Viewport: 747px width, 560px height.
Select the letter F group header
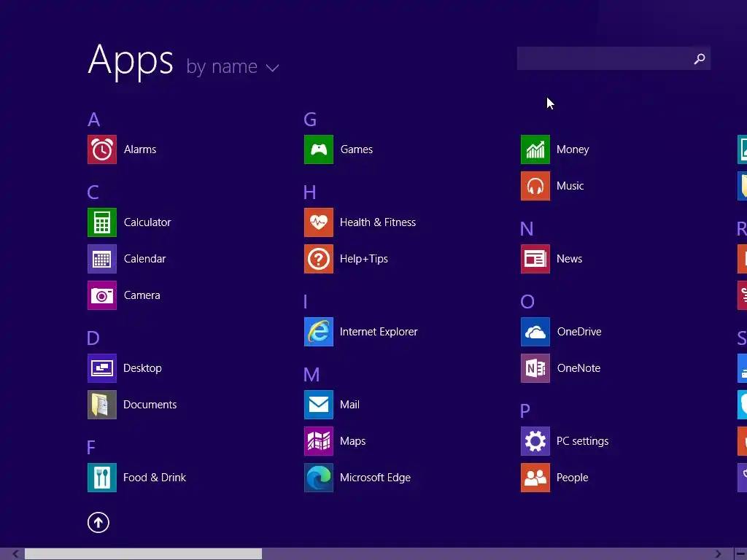coord(91,448)
